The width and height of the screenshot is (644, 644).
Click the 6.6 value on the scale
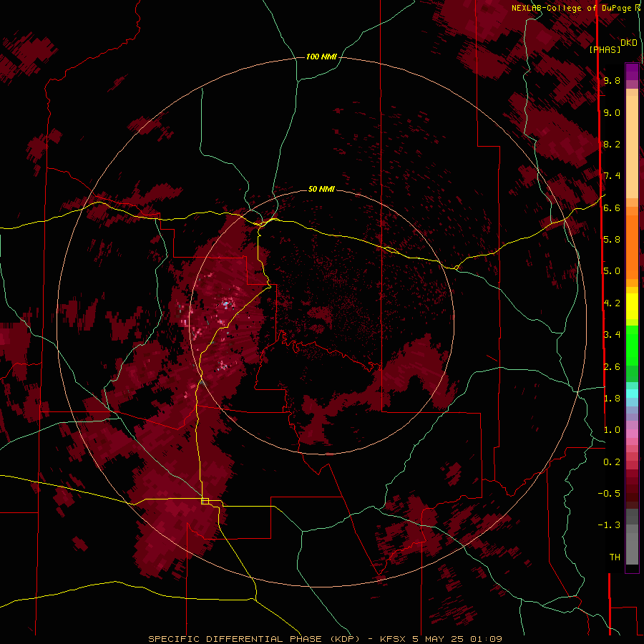pyautogui.click(x=612, y=208)
